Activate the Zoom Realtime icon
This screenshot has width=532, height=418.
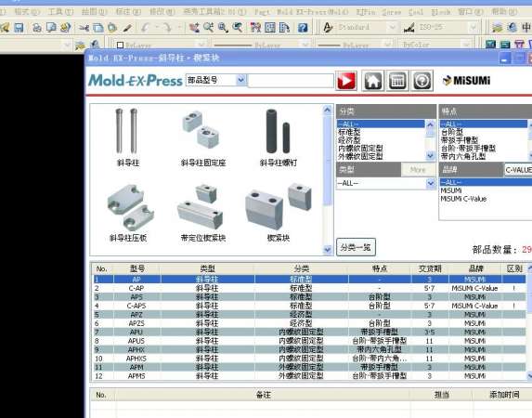pos(209,27)
